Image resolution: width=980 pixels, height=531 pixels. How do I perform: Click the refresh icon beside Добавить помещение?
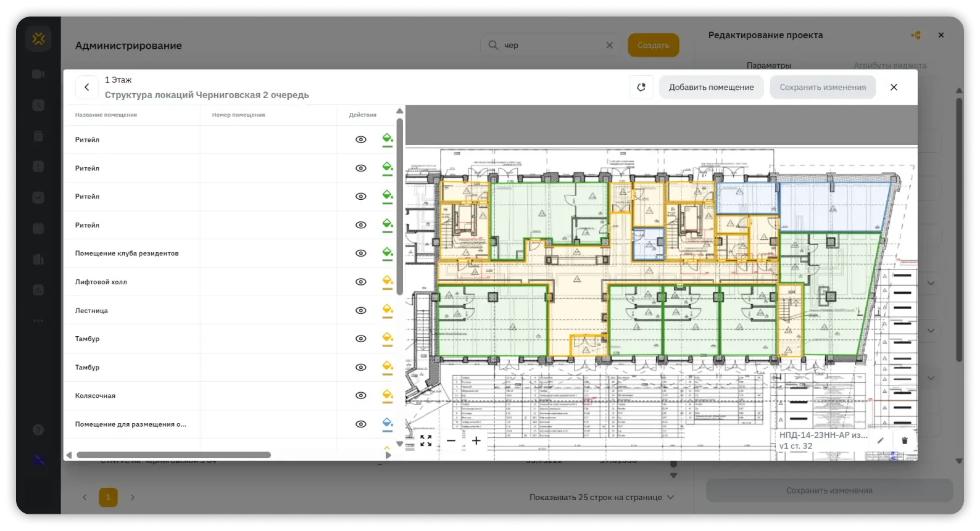(x=641, y=88)
